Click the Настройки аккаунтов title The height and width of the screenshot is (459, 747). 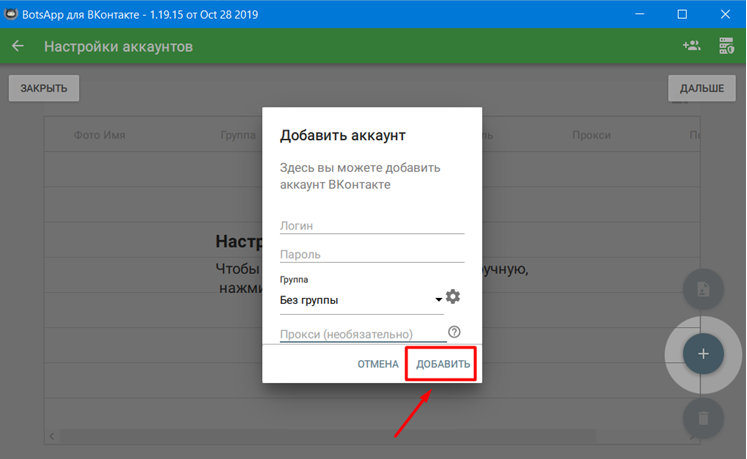tap(119, 47)
